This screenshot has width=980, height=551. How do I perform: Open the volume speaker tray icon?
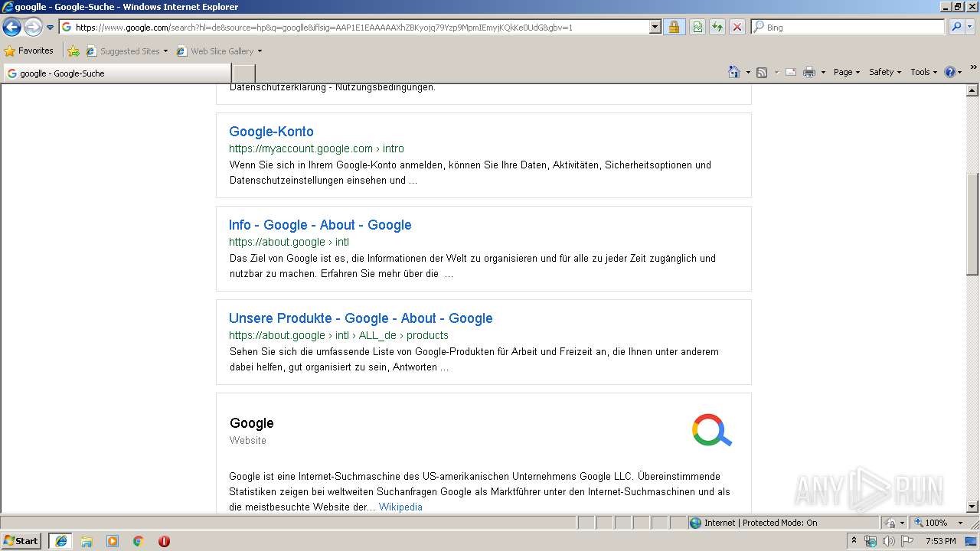pos(888,541)
